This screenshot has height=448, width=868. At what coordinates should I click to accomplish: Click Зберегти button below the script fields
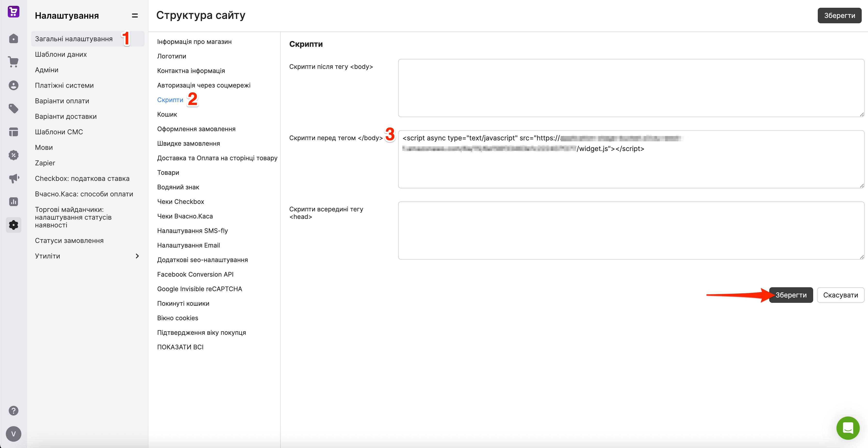791,295
